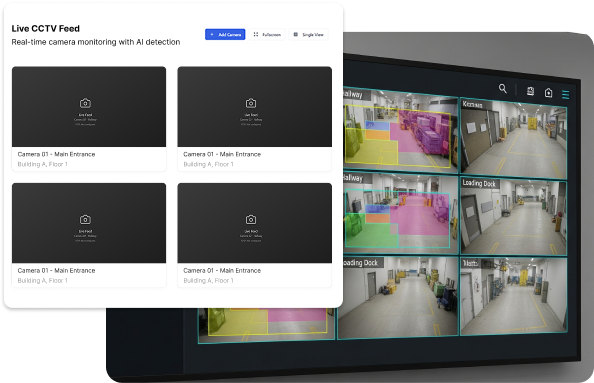This screenshot has width=594, height=383.
Task: Click the blue zone in the yellow-outlined Hallway feed
Action: pos(377,126)
